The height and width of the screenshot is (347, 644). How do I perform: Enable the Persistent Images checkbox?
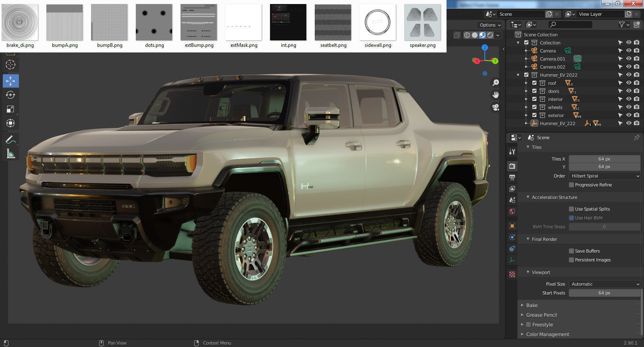point(571,260)
